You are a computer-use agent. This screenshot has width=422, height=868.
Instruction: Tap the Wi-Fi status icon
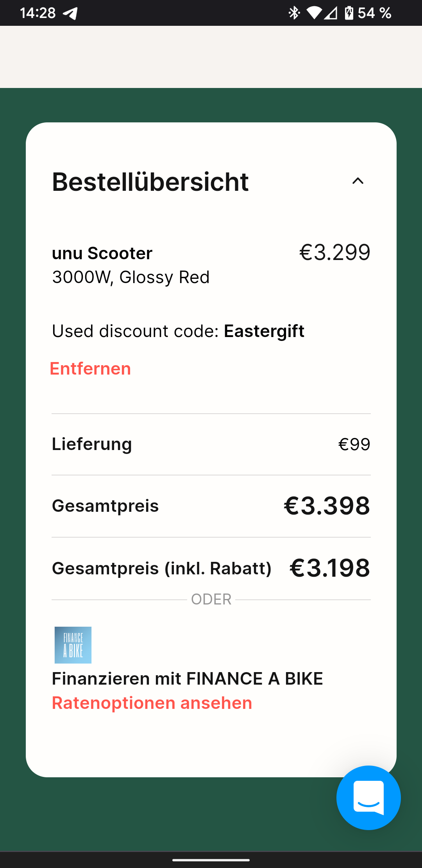tap(314, 13)
